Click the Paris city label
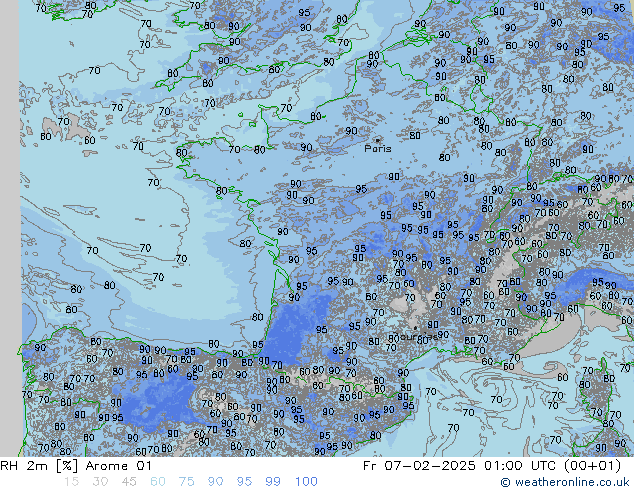The width and height of the screenshot is (634, 490). tap(378, 149)
